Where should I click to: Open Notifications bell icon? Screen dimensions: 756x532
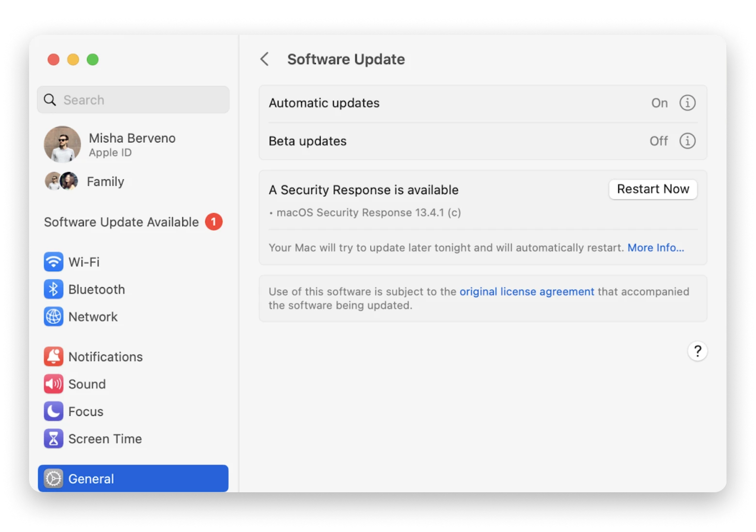(x=53, y=357)
